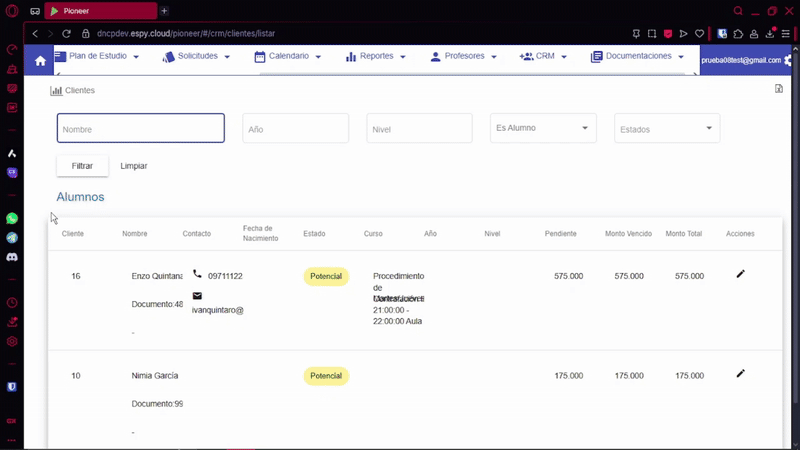Open the Reportes menu

tap(376, 57)
